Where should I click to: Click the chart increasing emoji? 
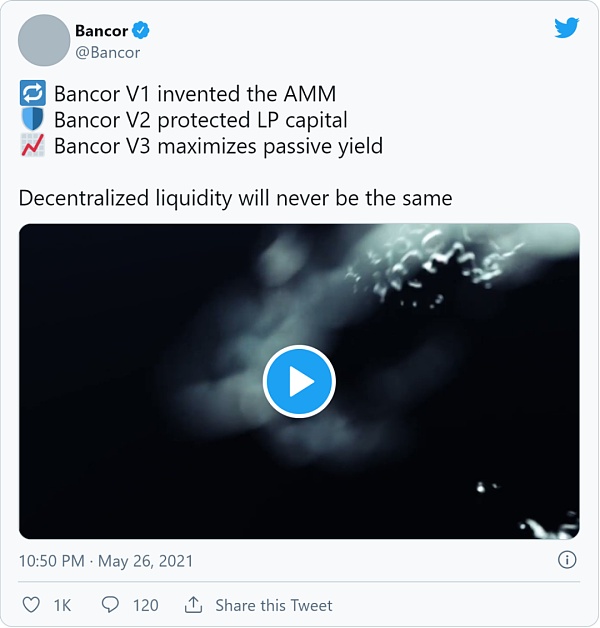pyautogui.click(x=32, y=145)
